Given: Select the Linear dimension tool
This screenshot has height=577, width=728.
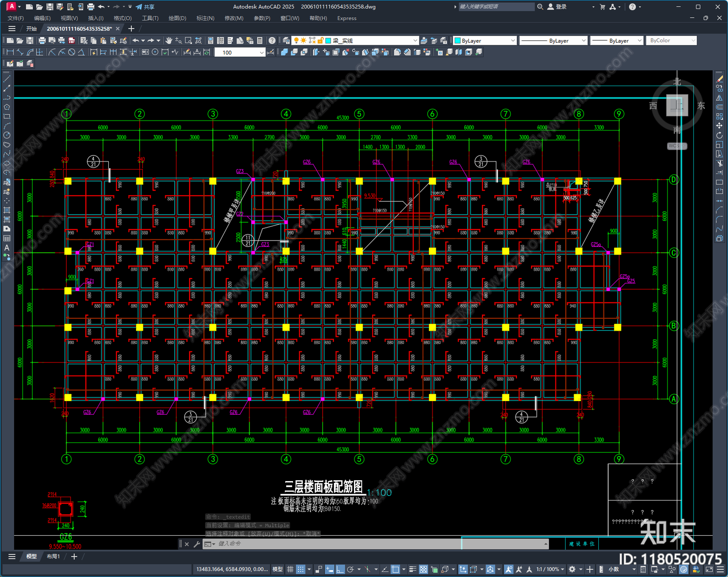Looking at the screenshot, I should [x=10, y=52].
